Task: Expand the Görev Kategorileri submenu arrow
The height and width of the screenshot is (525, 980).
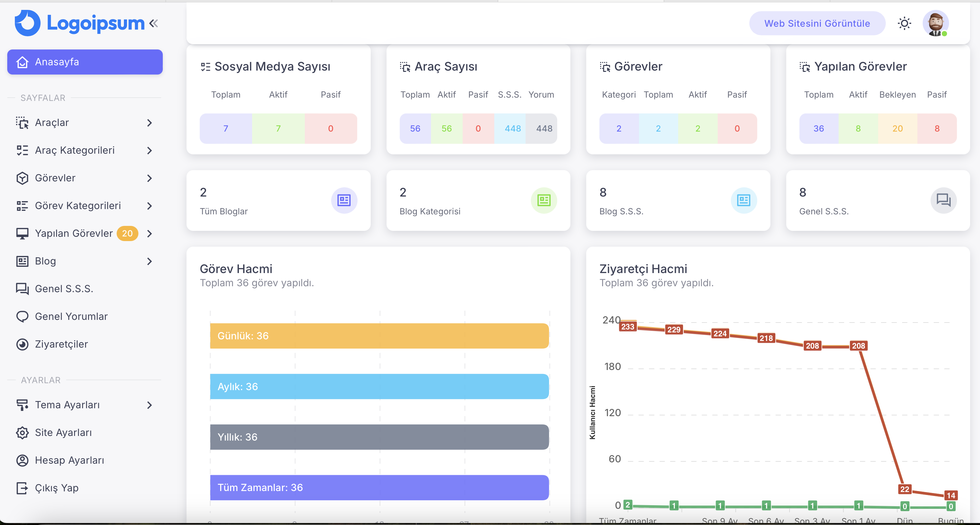Action: (x=150, y=206)
